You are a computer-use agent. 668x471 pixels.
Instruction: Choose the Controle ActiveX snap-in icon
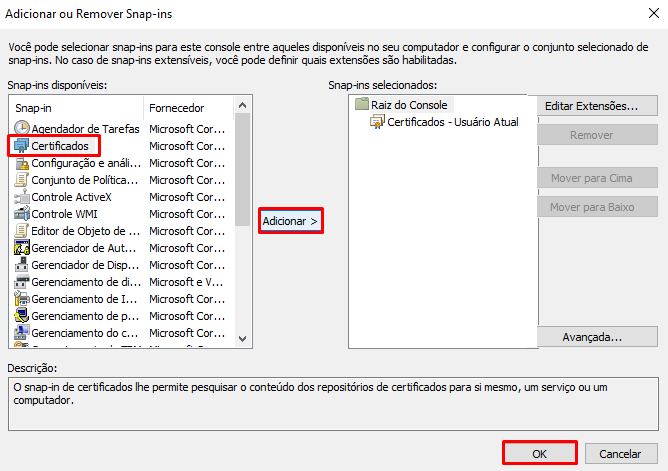(22, 197)
